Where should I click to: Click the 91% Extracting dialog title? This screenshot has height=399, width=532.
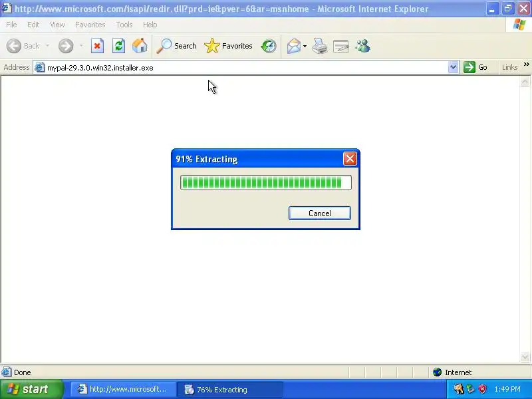[x=206, y=159]
